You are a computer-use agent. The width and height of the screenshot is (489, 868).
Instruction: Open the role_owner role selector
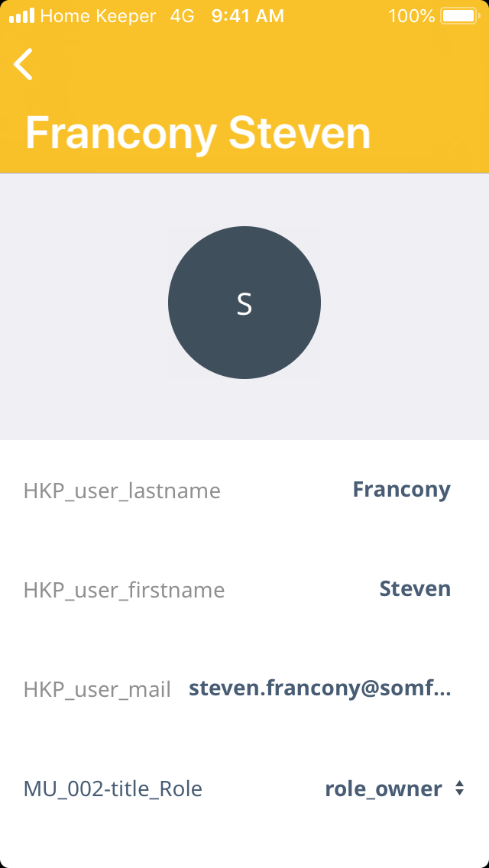pos(384,789)
